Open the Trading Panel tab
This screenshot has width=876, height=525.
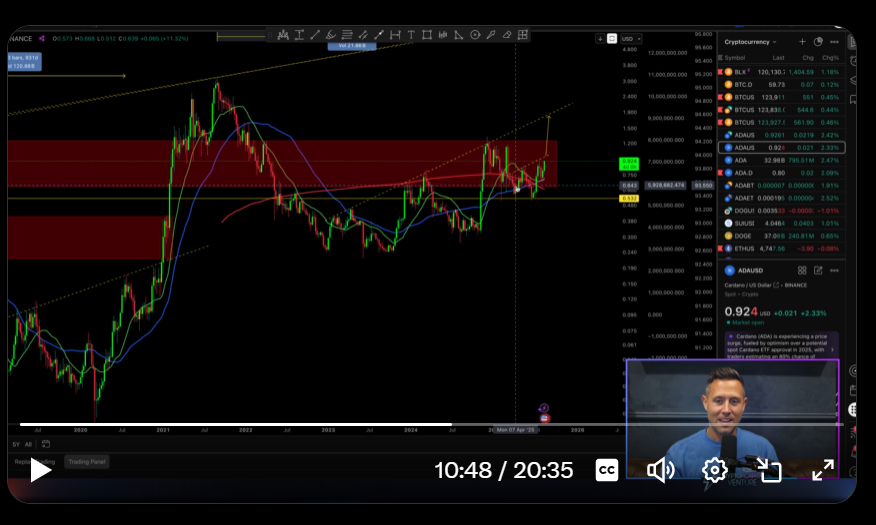pos(87,462)
